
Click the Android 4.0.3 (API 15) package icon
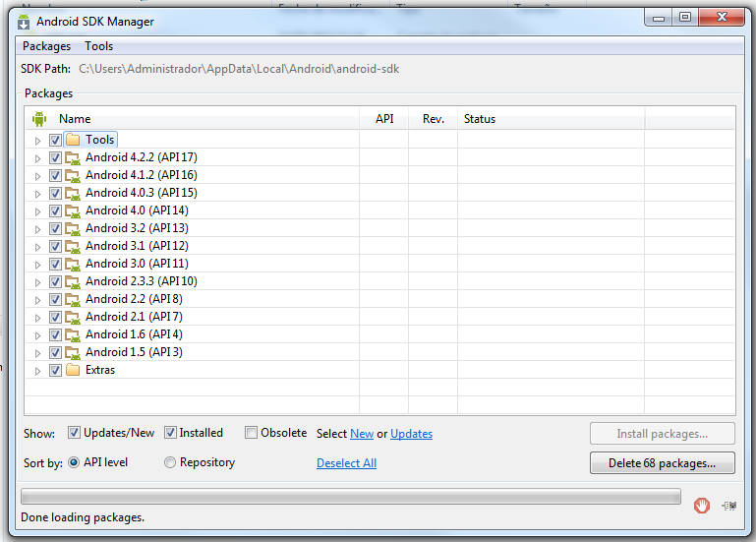click(73, 194)
